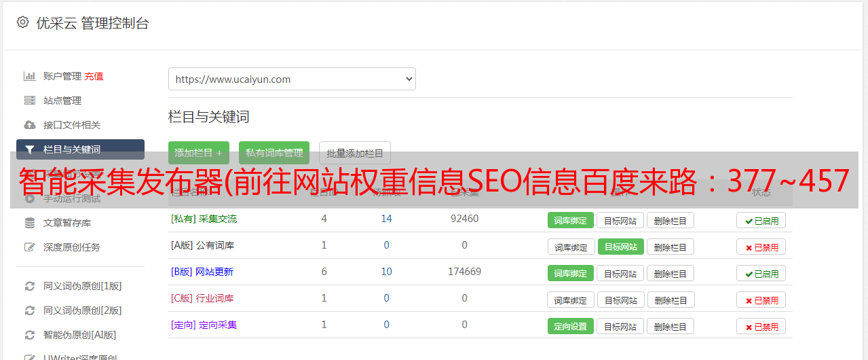This screenshot has height=360, width=868.
Task: Click the 批量添加栏目 button
Action: coord(355,153)
